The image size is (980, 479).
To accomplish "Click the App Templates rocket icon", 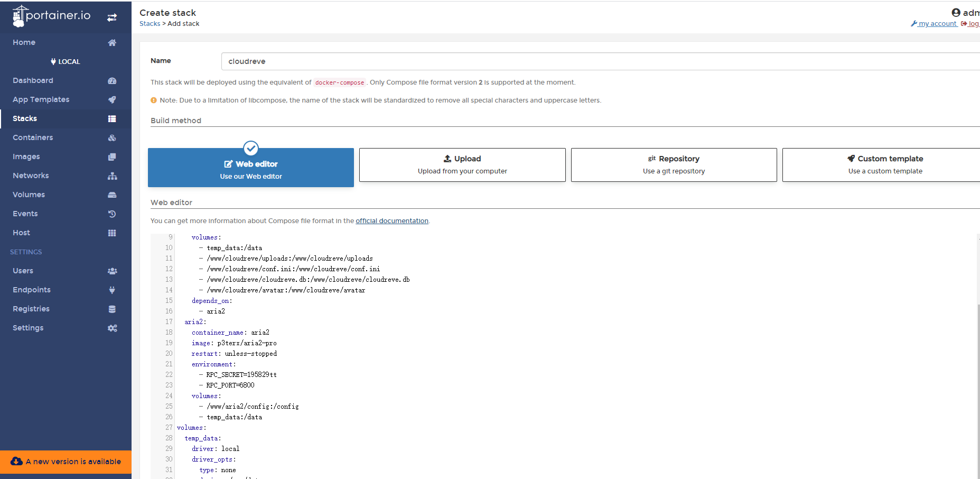I will pos(112,100).
